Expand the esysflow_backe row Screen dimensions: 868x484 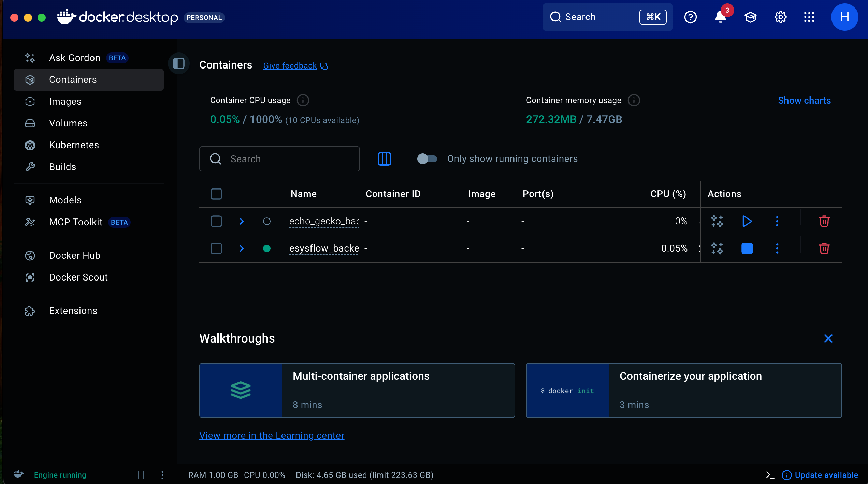click(x=242, y=248)
